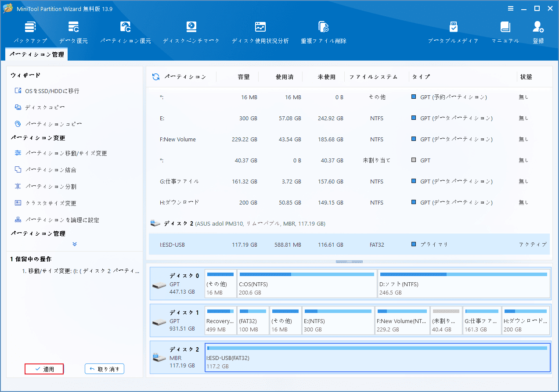Click unallocated 40.4 GB block in disk map
559x392 pixels.
click(446, 321)
